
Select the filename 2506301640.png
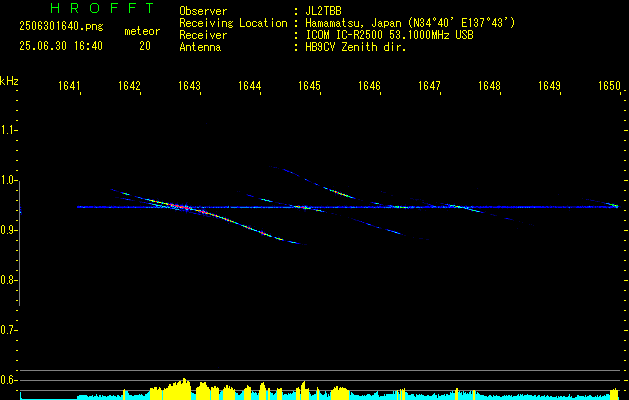coord(61,27)
